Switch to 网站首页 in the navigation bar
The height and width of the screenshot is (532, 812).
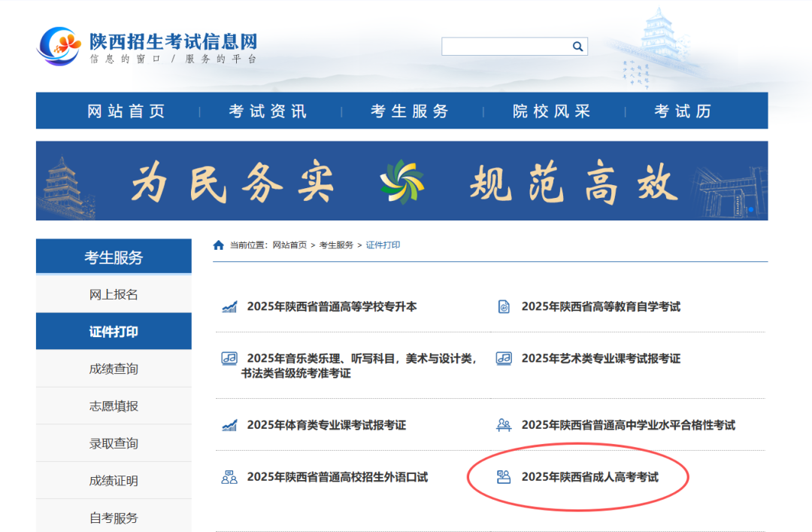(126, 110)
